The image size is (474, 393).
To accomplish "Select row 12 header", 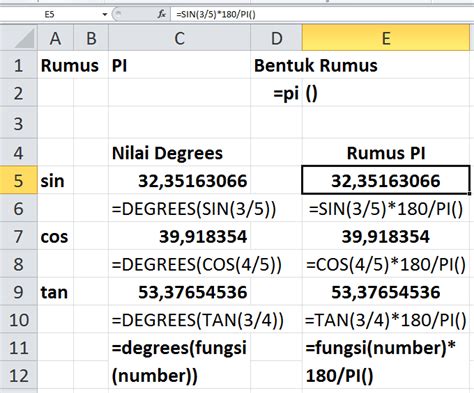I will coord(19,375).
